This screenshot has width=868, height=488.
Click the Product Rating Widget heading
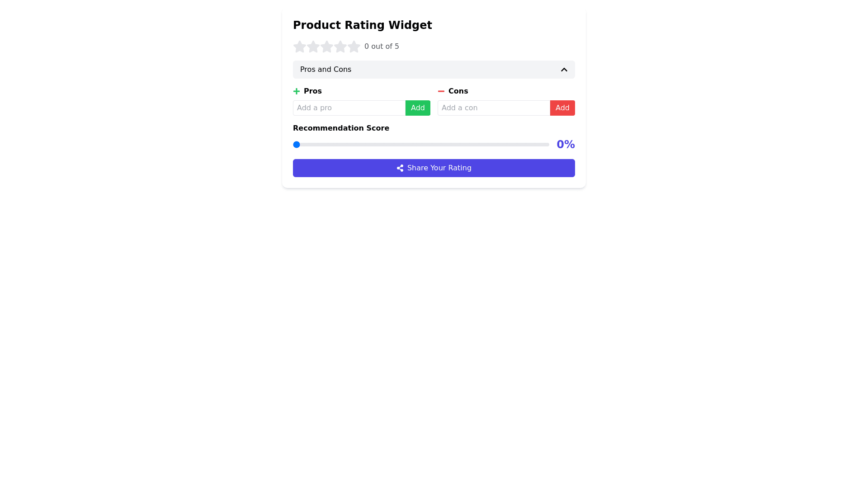click(x=362, y=25)
